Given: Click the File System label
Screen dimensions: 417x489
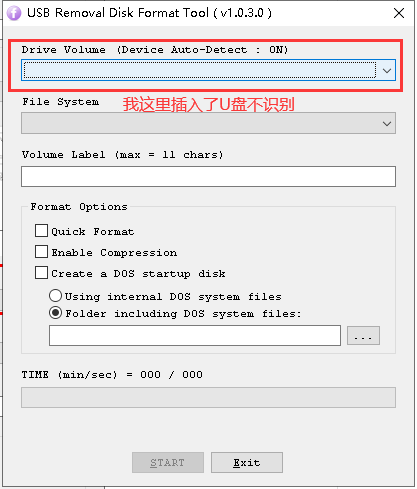Looking at the screenshot, I should [x=60, y=102].
